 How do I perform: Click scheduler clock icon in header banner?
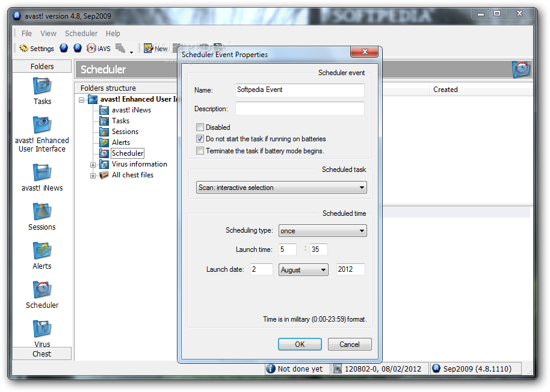[x=521, y=69]
